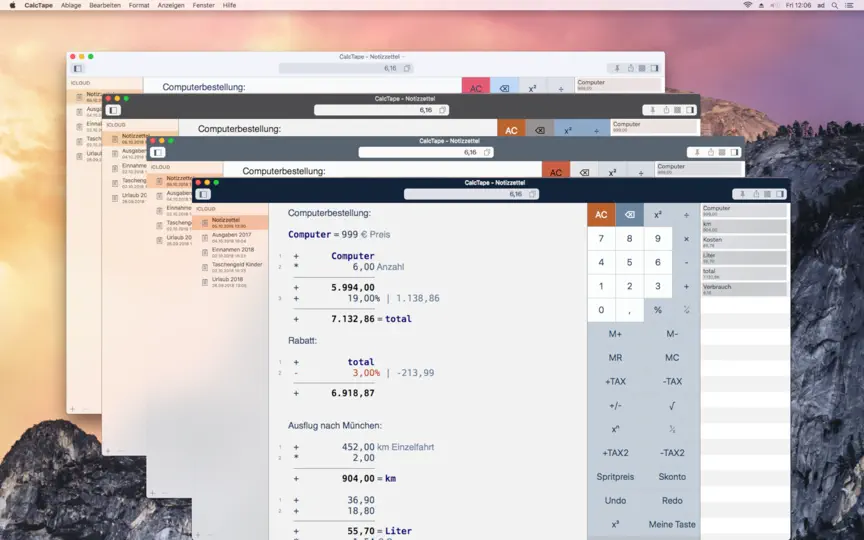Click the M+ memory key
Image resolution: width=864 pixels, height=540 pixels.
coord(615,333)
